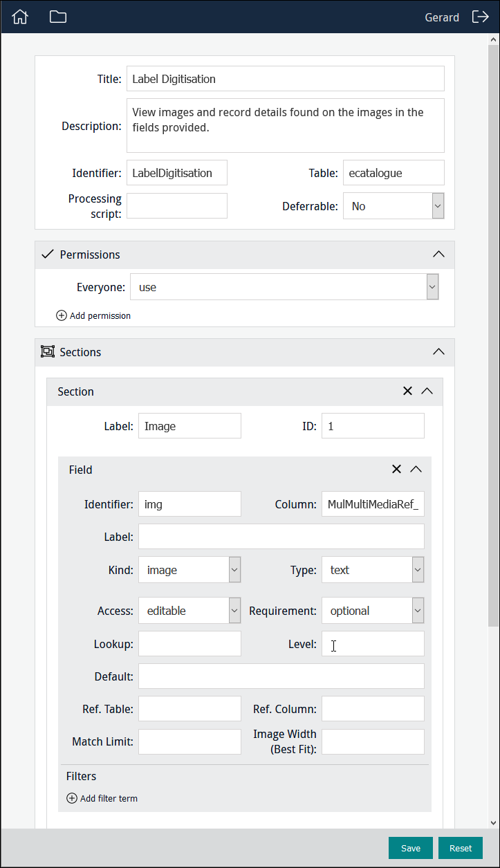The height and width of the screenshot is (868, 500).
Task: Collapse the Permissions panel
Action: (438, 255)
